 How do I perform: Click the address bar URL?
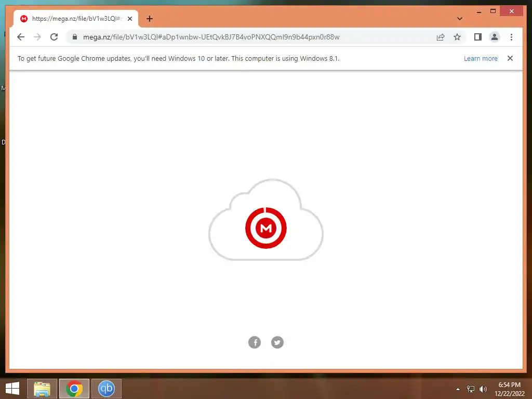tap(211, 37)
